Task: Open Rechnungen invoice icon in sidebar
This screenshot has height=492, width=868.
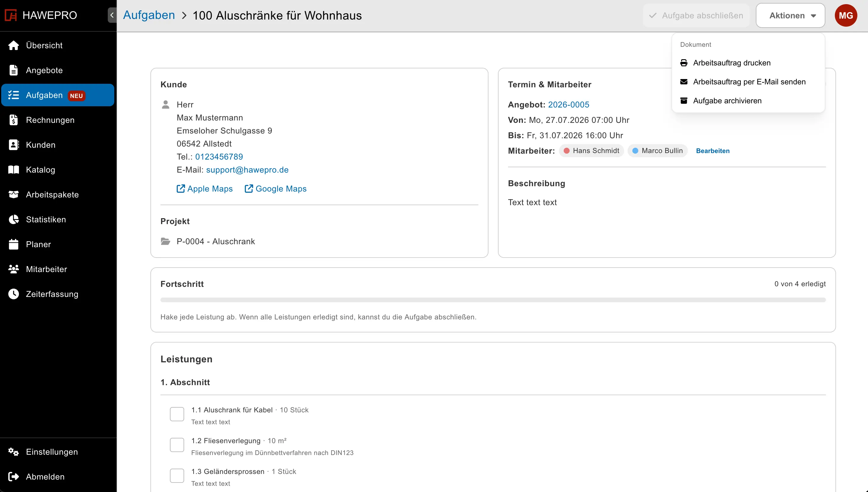Action: tap(14, 120)
